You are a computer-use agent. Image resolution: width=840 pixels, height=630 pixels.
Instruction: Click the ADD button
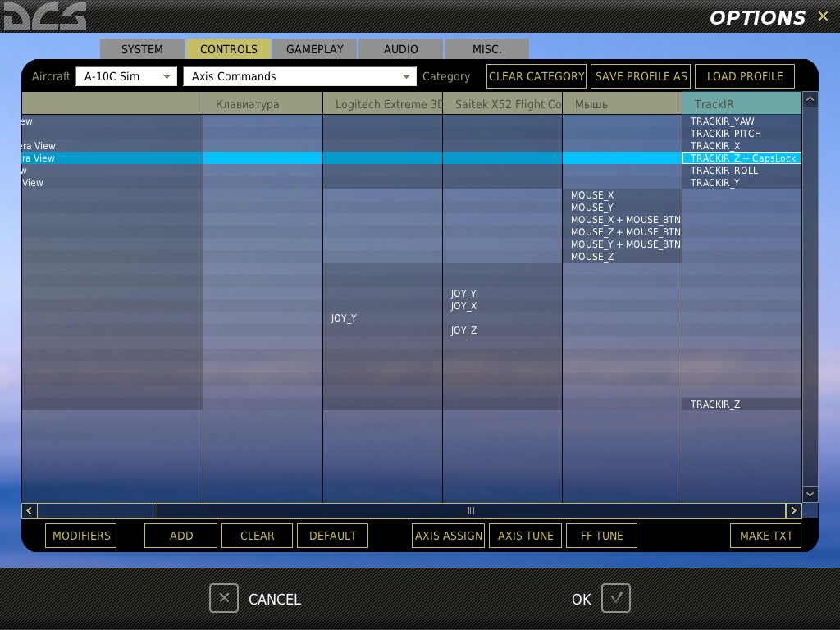(x=181, y=536)
